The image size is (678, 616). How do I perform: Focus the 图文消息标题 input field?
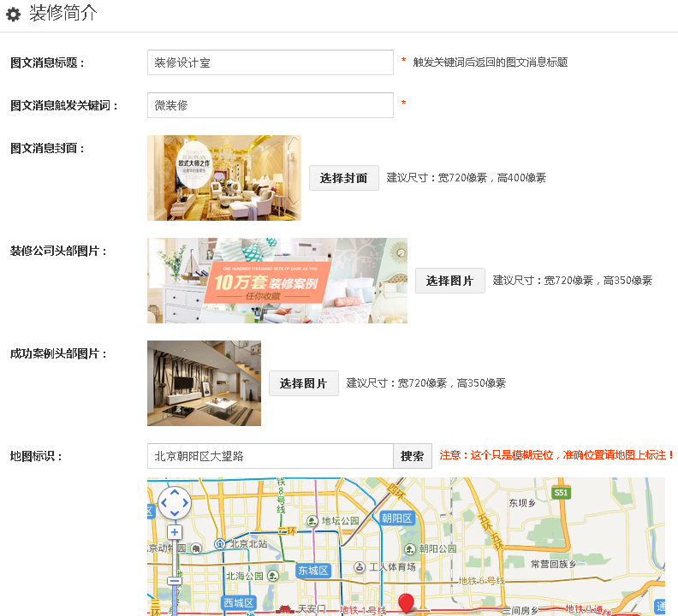click(270, 62)
